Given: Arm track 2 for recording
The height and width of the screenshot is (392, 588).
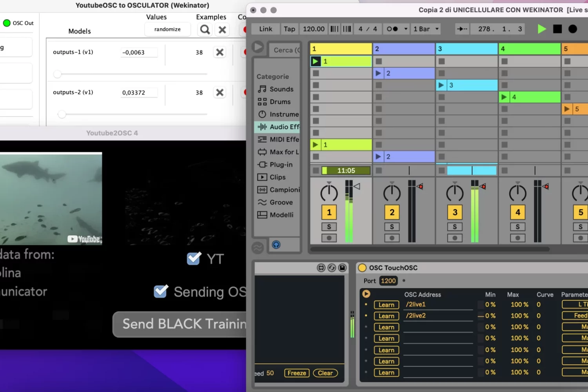Looking at the screenshot, I should 392,238.
